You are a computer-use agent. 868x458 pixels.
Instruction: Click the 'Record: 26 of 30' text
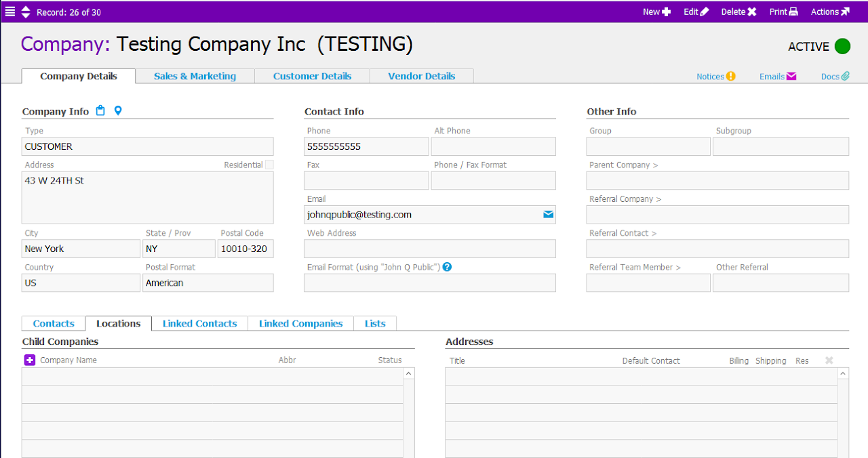tap(68, 12)
